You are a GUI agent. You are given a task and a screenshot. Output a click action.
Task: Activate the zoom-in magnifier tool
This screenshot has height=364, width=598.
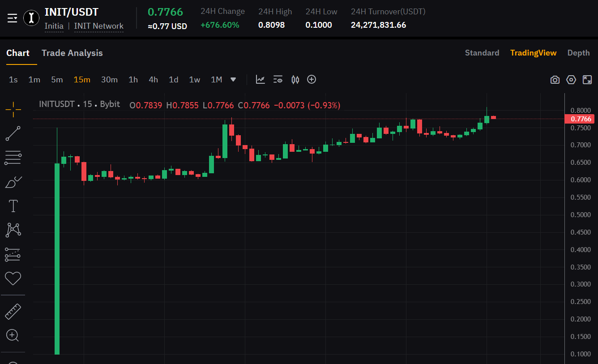(x=13, y=335)
